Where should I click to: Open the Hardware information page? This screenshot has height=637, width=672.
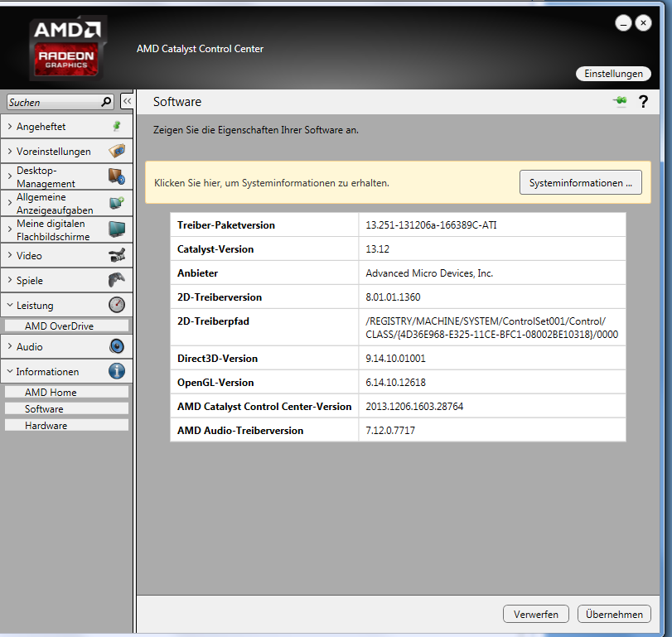[x=66, y=426]
